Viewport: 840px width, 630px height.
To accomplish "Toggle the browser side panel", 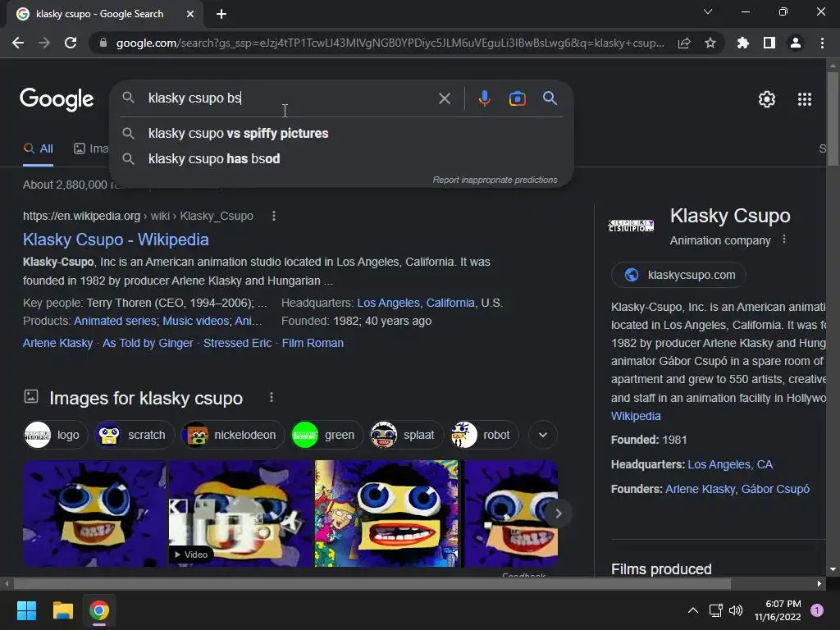I will (x=769, y=43).
